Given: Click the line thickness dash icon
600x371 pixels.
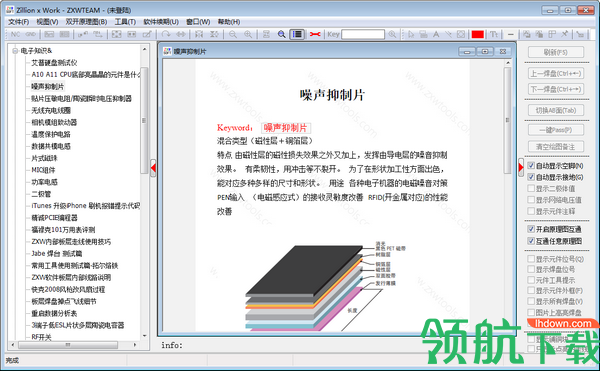Looking at the screenshot, I should pos(510,34).
